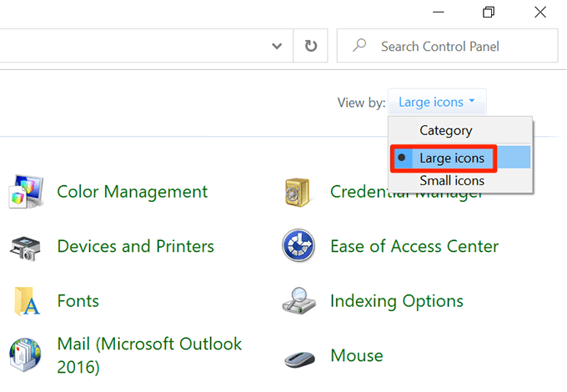The height and width of the screenshot is (392, 567).
Task: Choose Small icons from the view menu
Action: pos(451,180)
